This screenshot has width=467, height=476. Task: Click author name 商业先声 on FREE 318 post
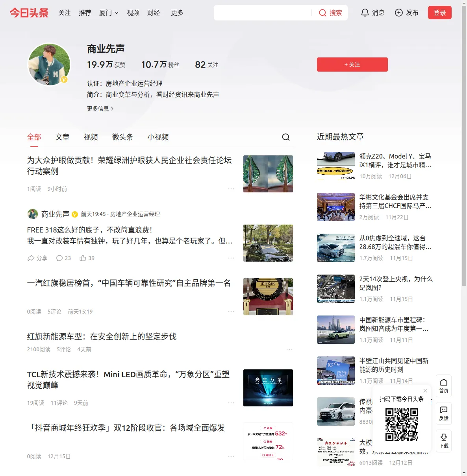pyautogui.click(x=56, y=214)
